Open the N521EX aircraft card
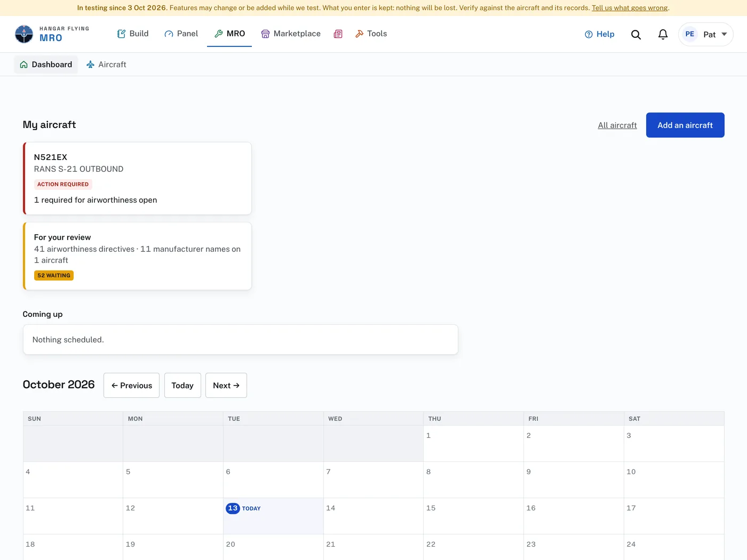747x560 pixels. click(x=137, y=178)
